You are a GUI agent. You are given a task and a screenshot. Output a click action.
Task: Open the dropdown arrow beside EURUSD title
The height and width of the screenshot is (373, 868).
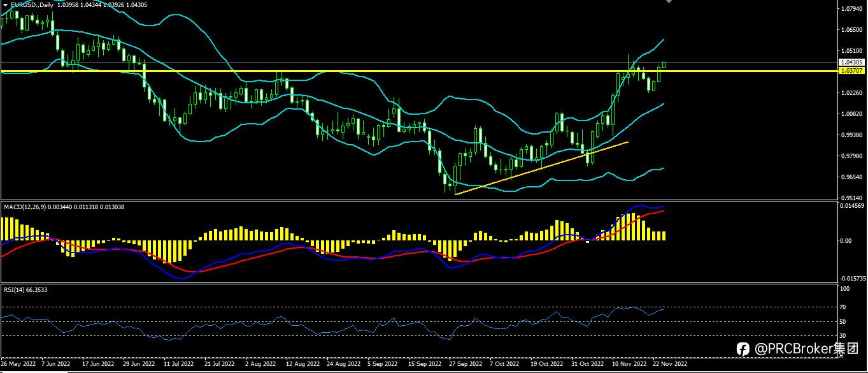pos(6,4)
